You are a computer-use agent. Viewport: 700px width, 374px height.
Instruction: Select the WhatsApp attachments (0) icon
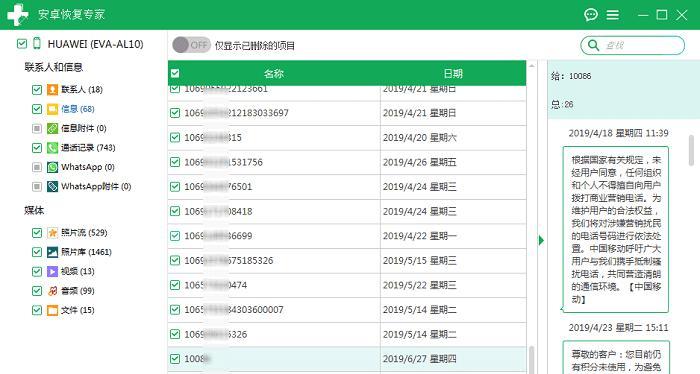click(x=52, y=187)
